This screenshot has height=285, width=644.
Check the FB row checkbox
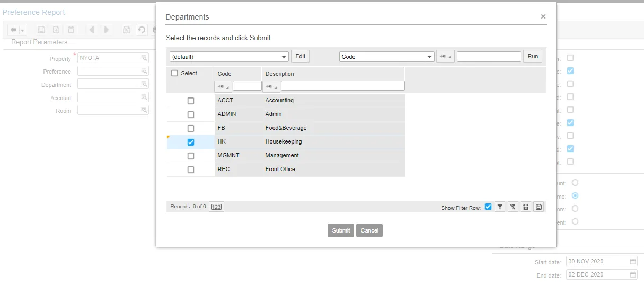tap(191, 128)
